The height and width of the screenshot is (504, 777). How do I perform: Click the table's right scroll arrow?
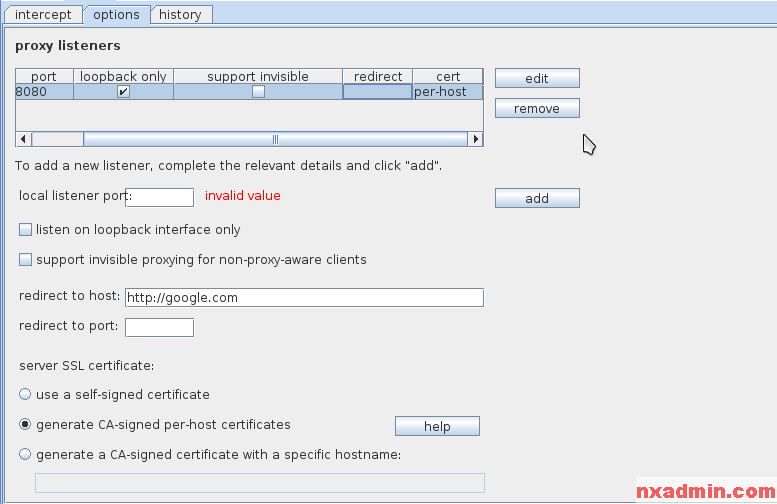[x=475, y=139]
